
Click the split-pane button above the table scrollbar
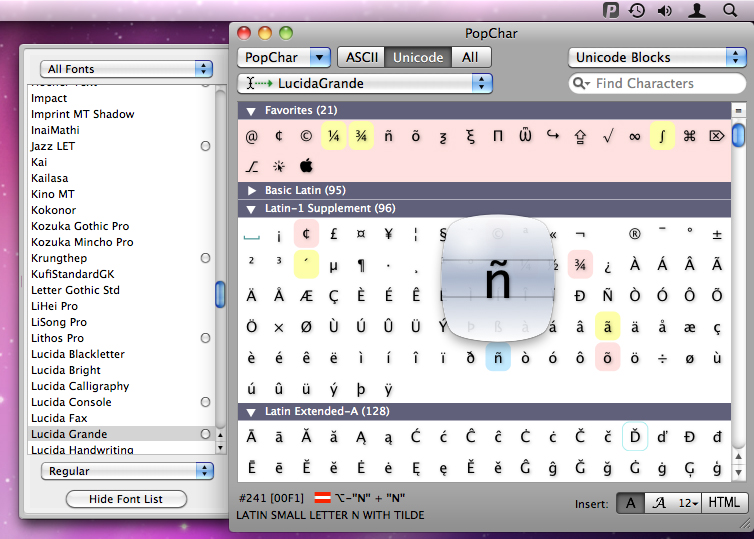click(x=738, y=111)
